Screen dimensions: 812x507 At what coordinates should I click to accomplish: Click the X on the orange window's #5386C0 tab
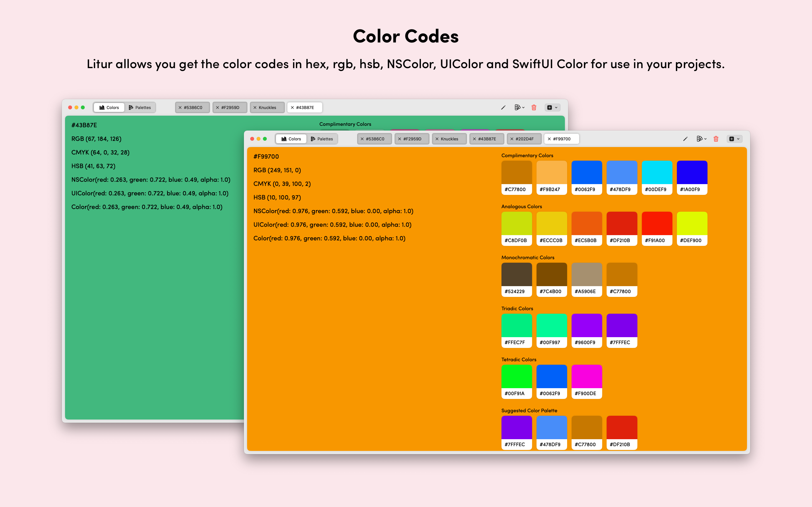[362, 139]
